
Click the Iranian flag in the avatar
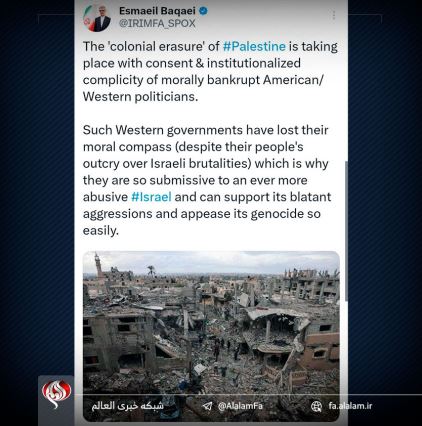click(x=88, y=18)
